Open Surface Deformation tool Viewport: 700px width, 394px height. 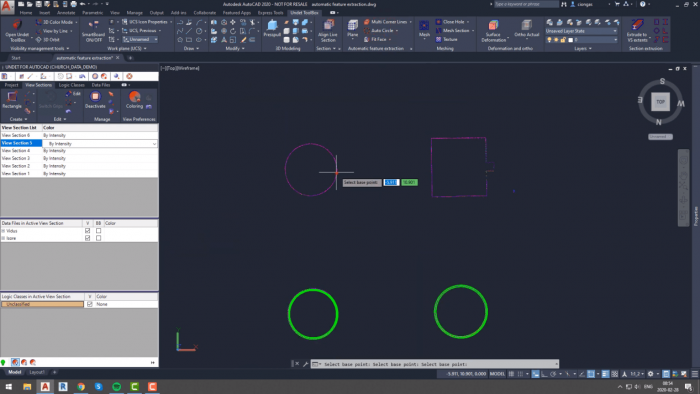pos(493,31)
